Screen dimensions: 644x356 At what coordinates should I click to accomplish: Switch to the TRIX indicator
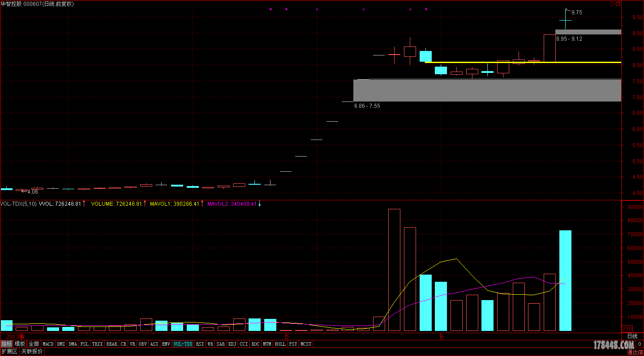tap(97, 344)
